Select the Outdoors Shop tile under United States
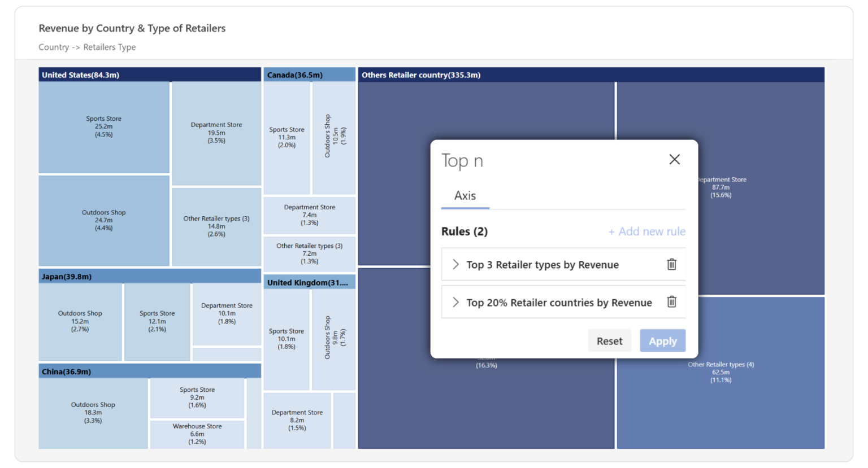This screenshot has height=468, width=868. tap(103, 220)
